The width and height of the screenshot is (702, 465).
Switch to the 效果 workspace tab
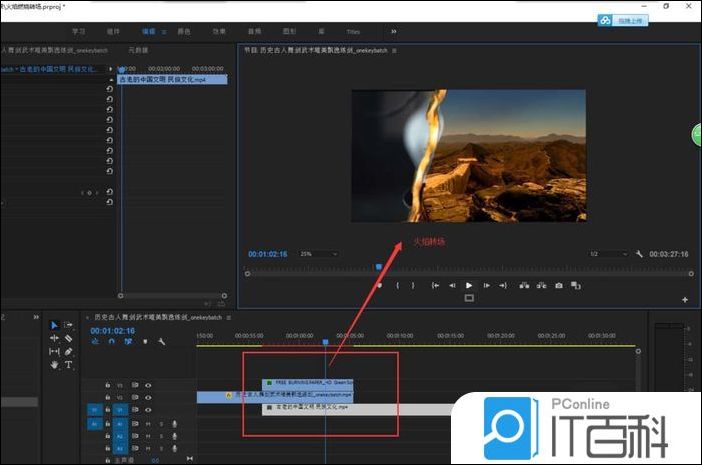218,32
